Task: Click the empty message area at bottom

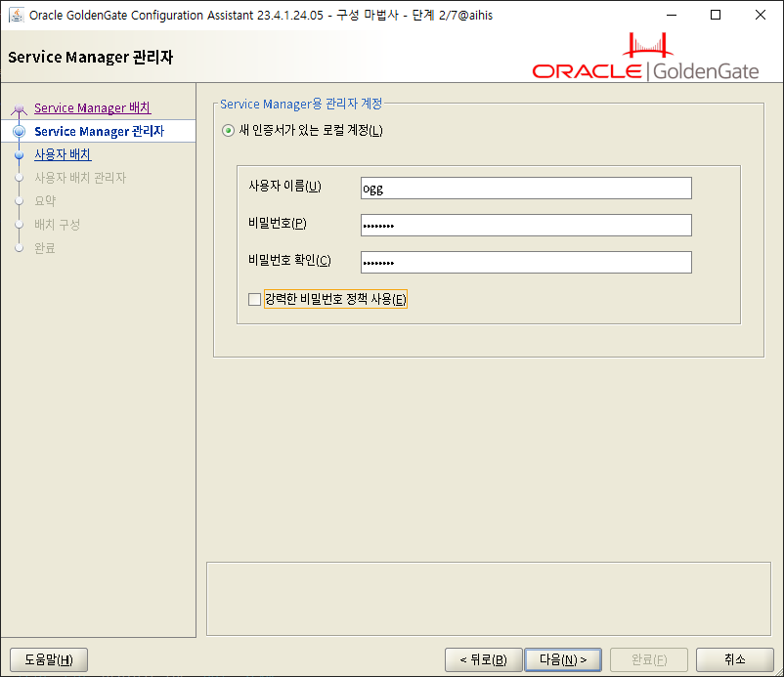Action: (489, 599)
